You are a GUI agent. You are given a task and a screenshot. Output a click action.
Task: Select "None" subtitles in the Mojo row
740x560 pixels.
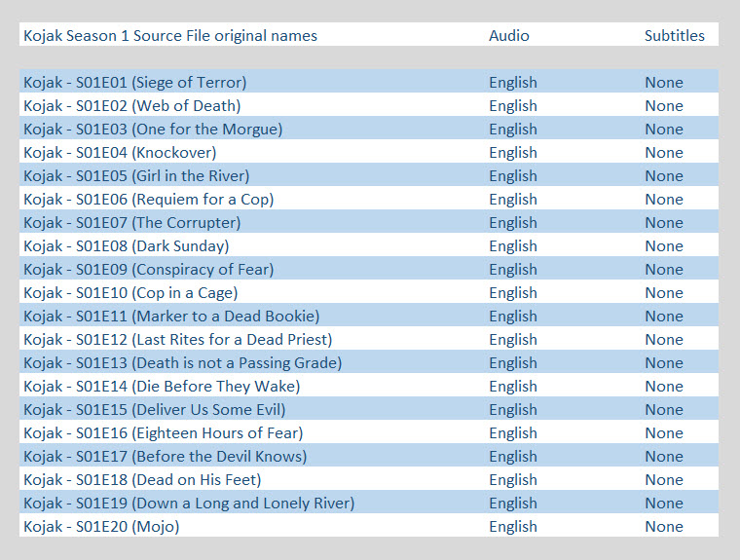(664, 527)
